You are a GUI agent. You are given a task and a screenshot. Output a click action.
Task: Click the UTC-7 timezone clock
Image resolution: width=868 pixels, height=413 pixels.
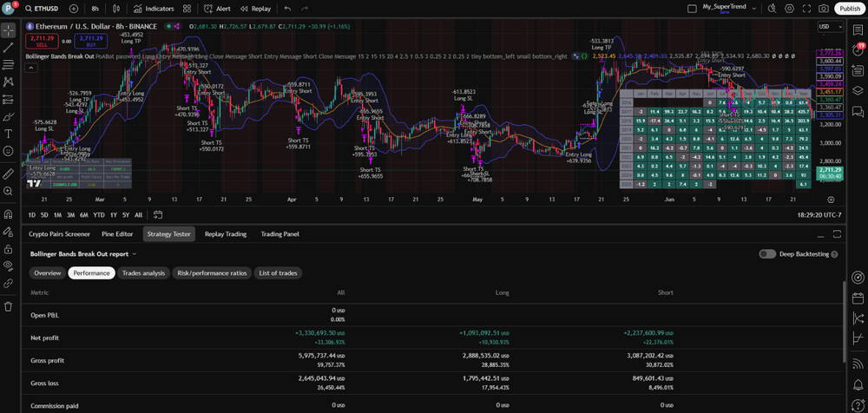[820, 215]
